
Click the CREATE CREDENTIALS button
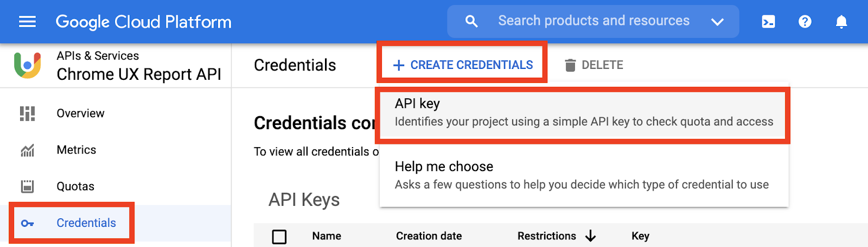463,65
